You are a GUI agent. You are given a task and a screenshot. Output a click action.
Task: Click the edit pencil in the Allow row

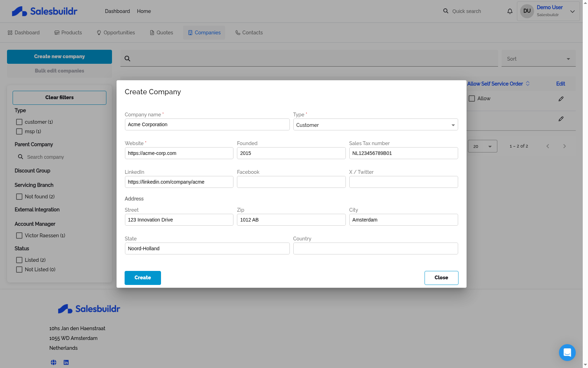561,99
